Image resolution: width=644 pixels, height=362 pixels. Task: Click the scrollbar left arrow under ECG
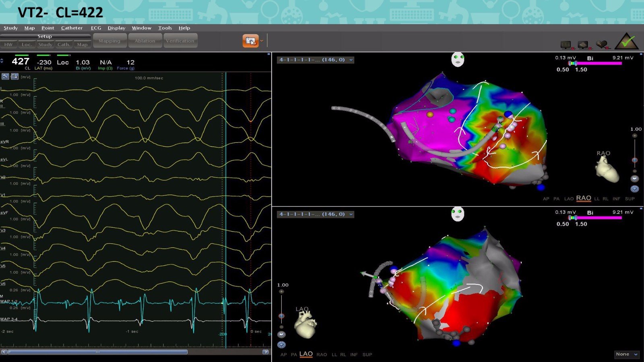click(4, 352)
